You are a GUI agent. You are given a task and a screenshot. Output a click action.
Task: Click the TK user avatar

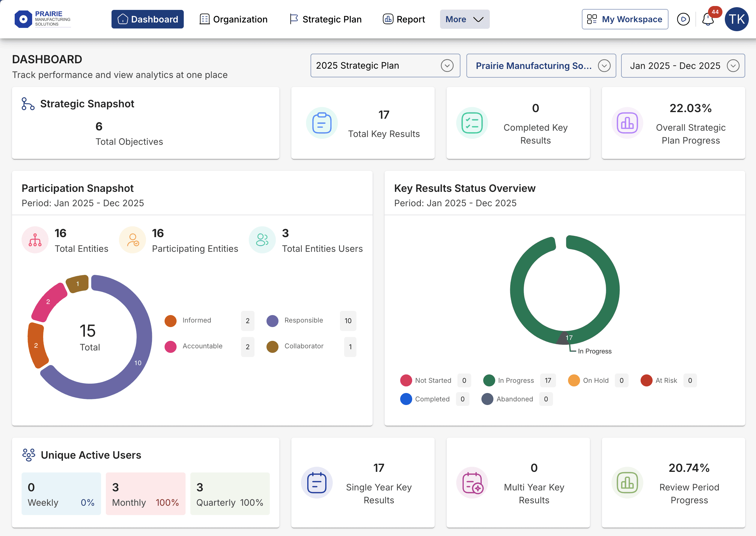[x=736, y=19]
